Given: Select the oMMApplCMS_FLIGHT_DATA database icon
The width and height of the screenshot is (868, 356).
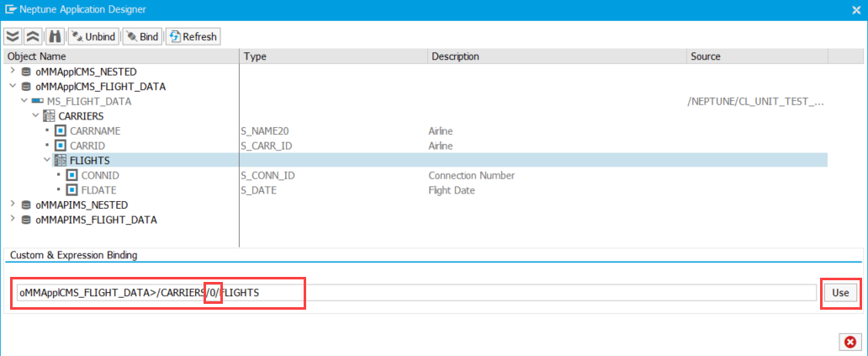Looking at the screenshot, I should point(25,87).
